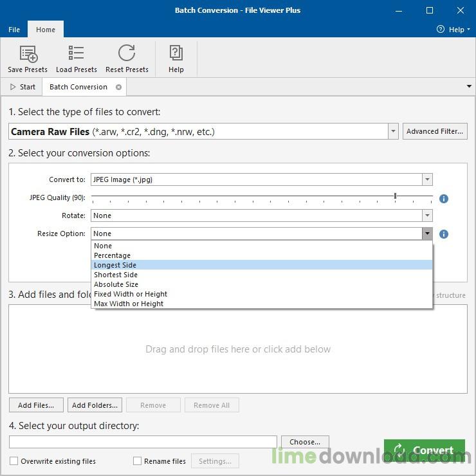Expand the tab list arrow
This screenshot has width=476, height=476.
click(x=469, y=87)
